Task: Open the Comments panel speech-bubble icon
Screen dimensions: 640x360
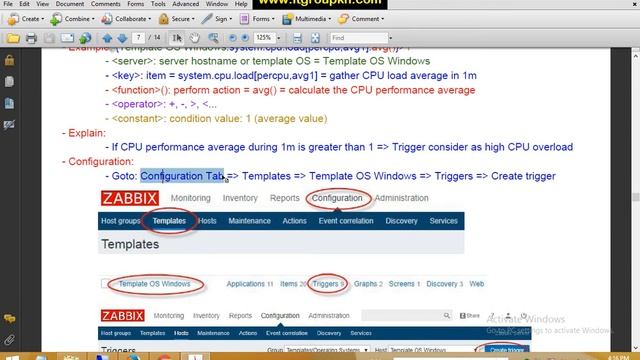Action: (x=9, y=319)
